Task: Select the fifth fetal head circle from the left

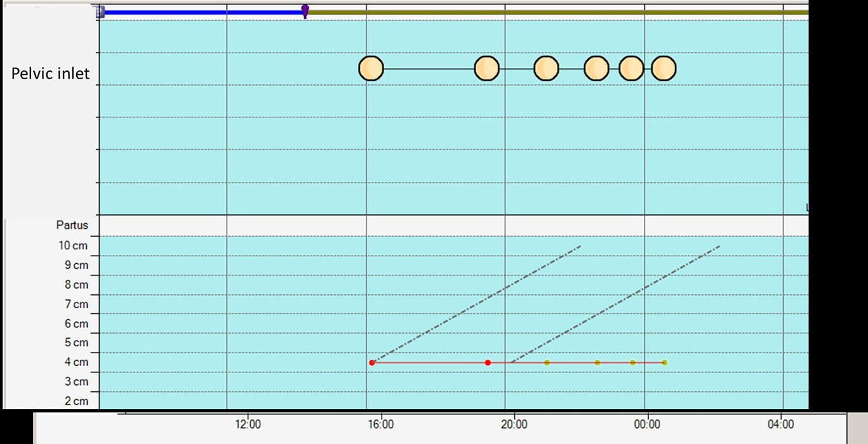Action: coord(631,69)
